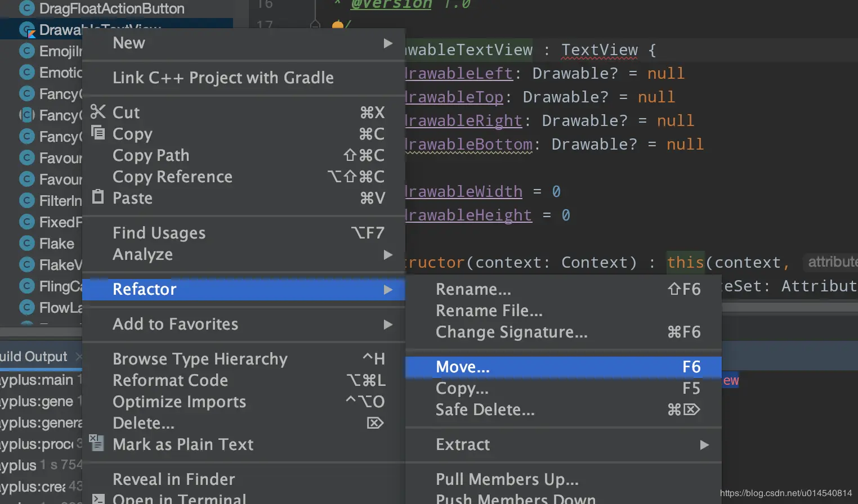Click the TextView superclass reference in code
Image resolution: width=858 pixels, height=504 pixels.
tap(599, 50)
